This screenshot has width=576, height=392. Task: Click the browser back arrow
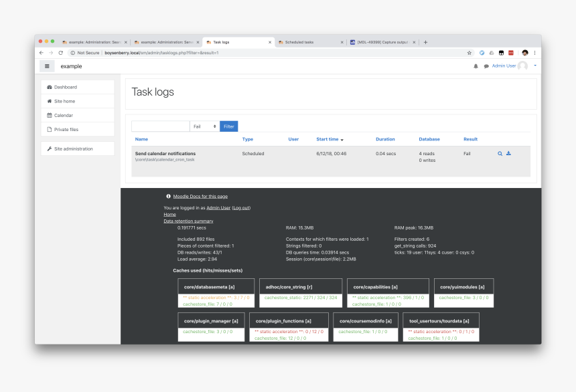(x=41, y=53)
